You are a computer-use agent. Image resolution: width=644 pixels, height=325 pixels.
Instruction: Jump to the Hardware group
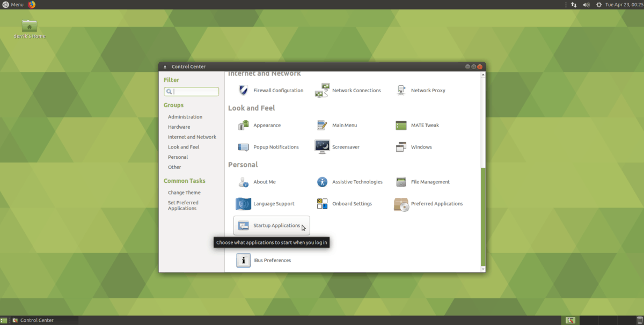point(179,127)
